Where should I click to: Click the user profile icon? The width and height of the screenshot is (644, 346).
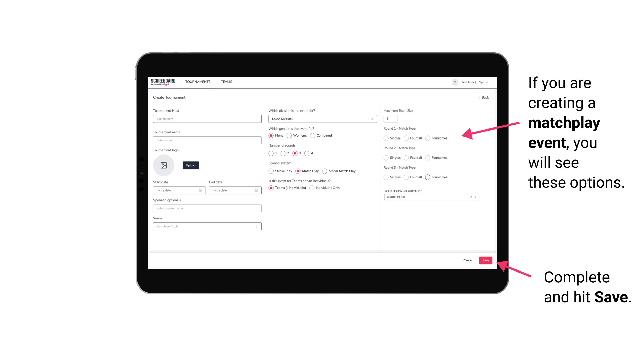pyautogui.click(x=454, y=82)
